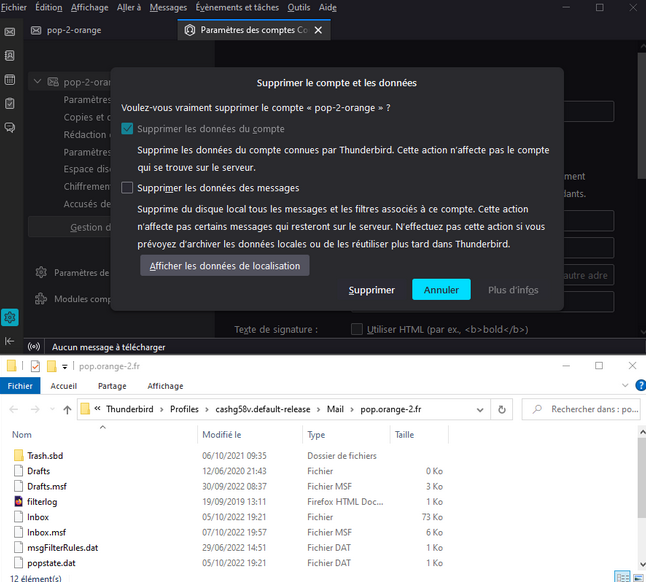This screenshot has height=582, width=646.
Task: Click the Gestion des comptes button
Action: [69, 227]
